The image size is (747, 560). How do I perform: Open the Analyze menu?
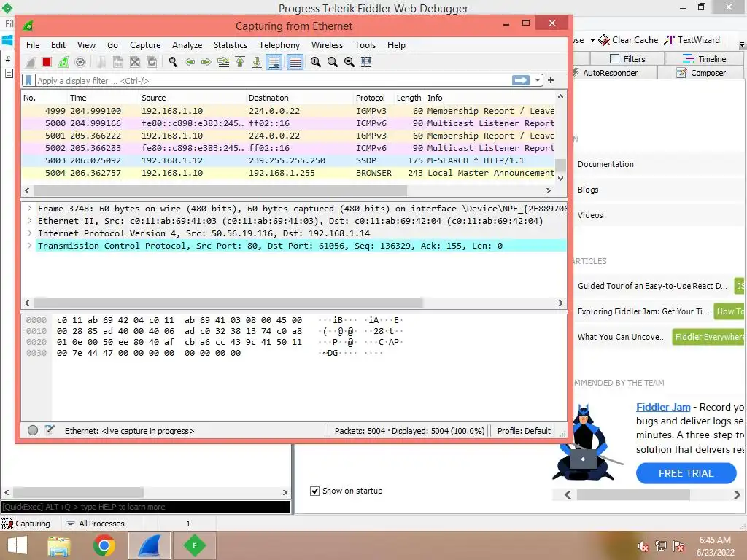(x=187, y=45)
